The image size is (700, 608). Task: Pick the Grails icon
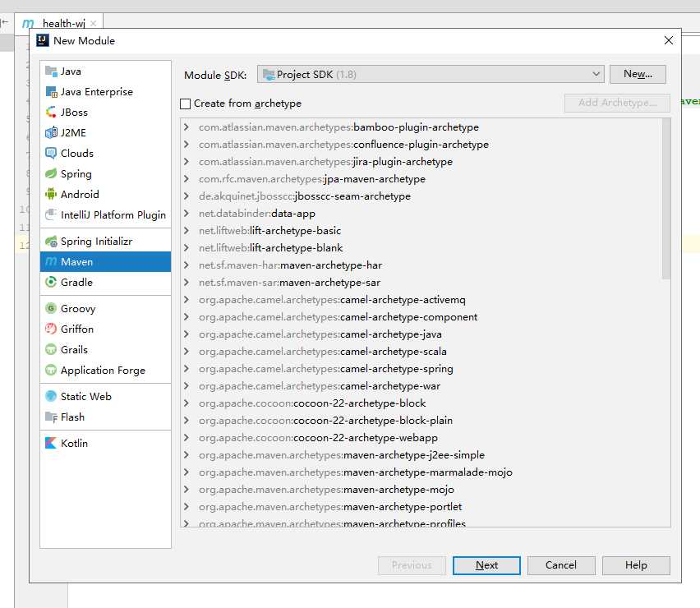(51, 349)
